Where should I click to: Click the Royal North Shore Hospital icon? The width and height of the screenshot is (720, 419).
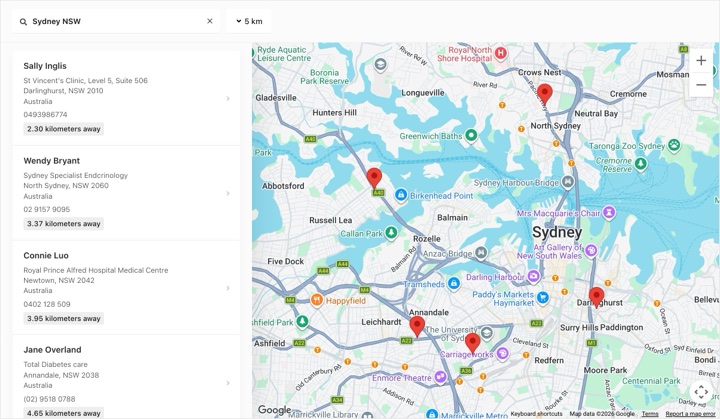point(501,53)
